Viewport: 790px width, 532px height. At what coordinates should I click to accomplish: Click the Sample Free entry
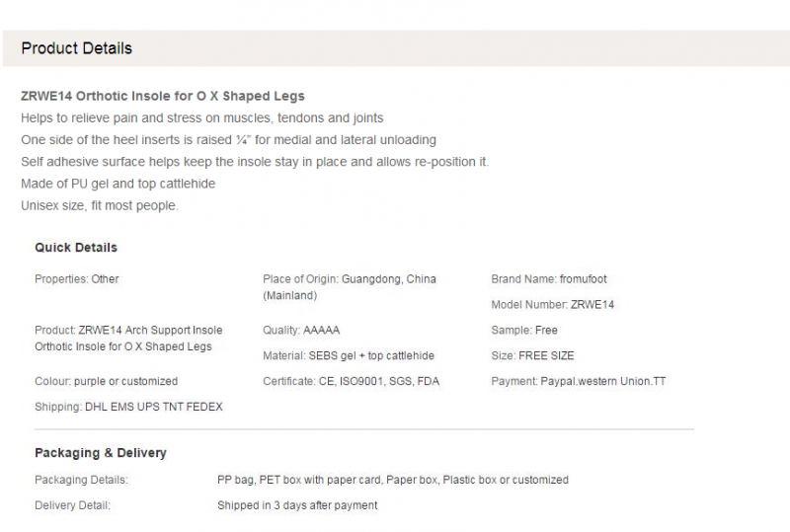point(524,331)
